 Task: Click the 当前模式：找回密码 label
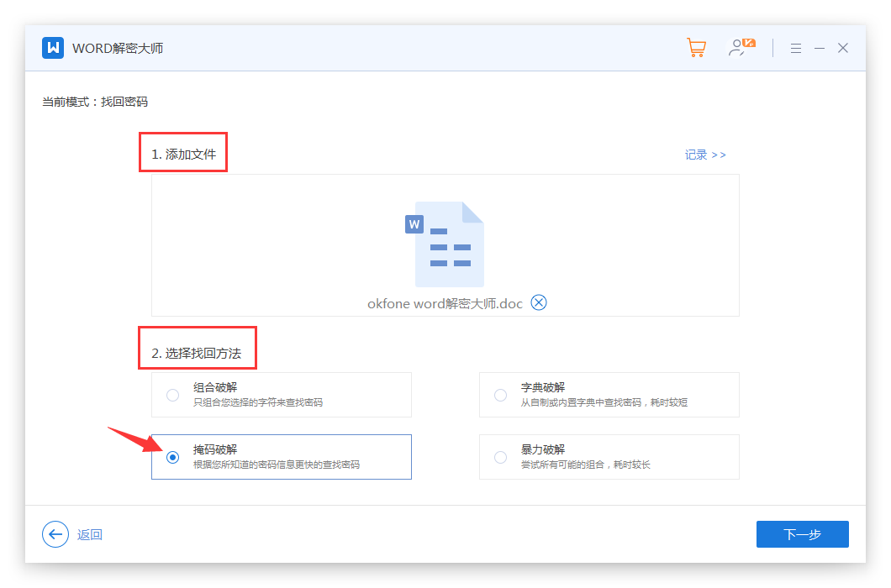click(95, 102)
